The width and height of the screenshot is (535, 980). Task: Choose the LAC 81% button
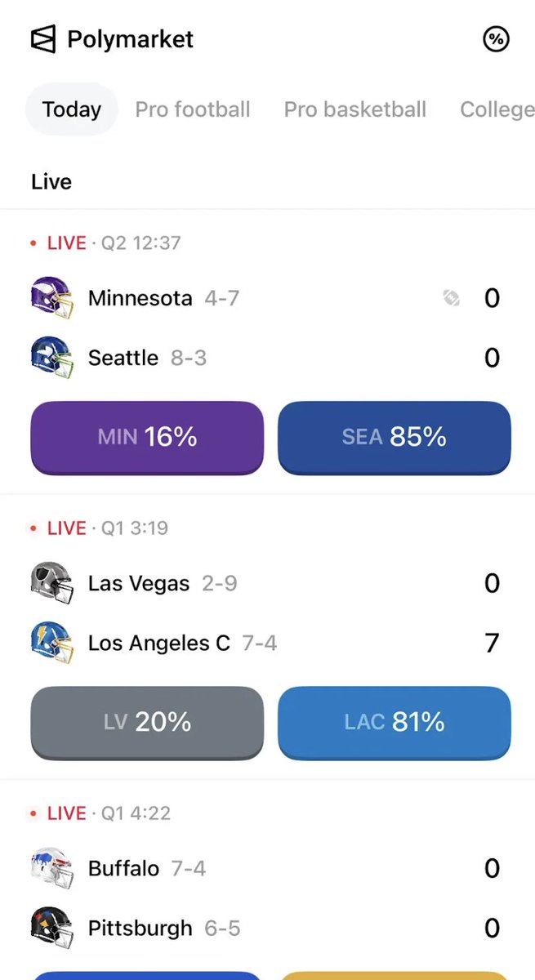[x=395, y=722]
